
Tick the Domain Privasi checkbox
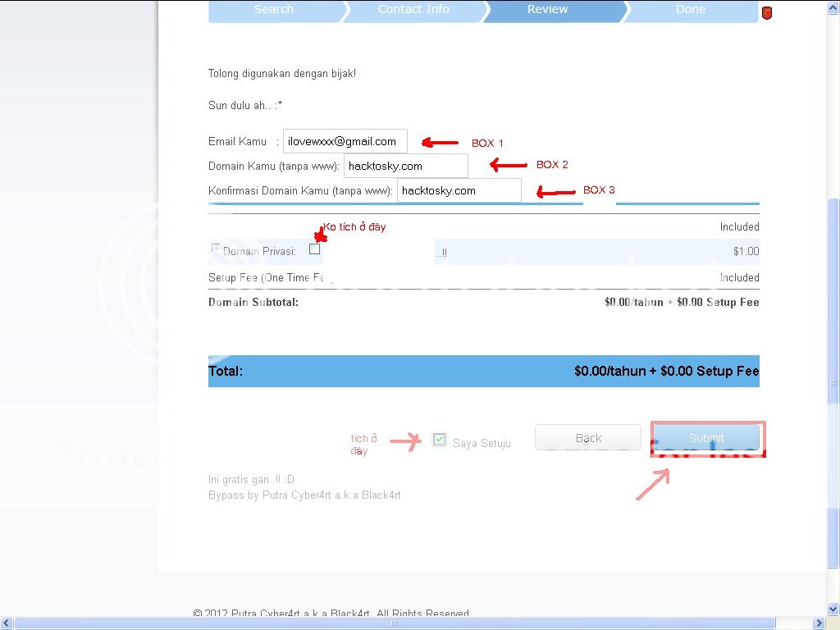click(314, 249)
